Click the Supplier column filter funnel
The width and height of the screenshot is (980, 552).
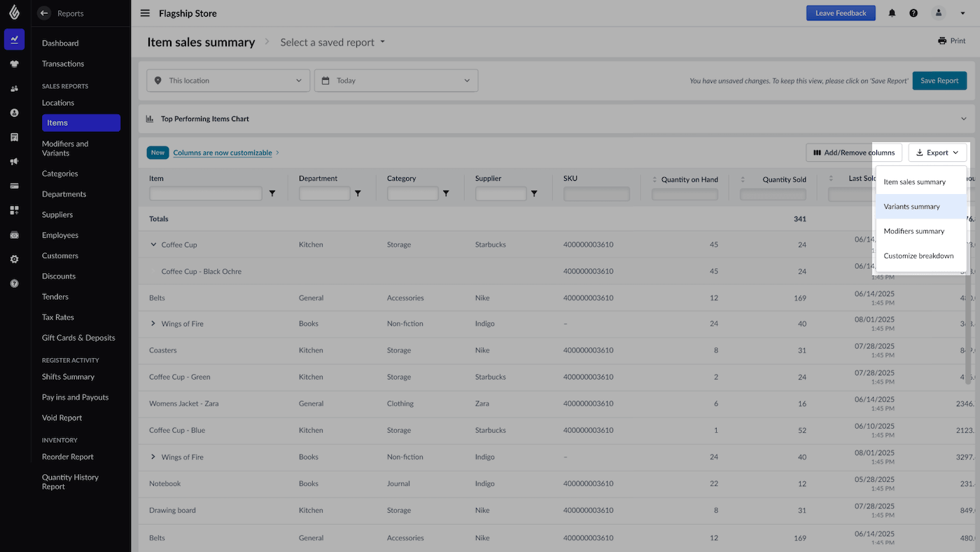[534, 193]
